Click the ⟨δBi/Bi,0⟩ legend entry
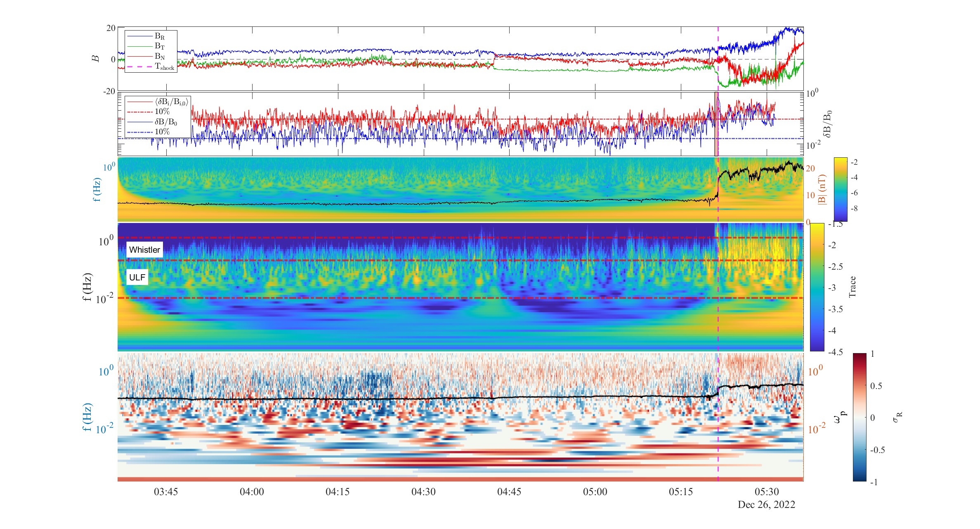The image size is (980, 529). coord(158,102)
